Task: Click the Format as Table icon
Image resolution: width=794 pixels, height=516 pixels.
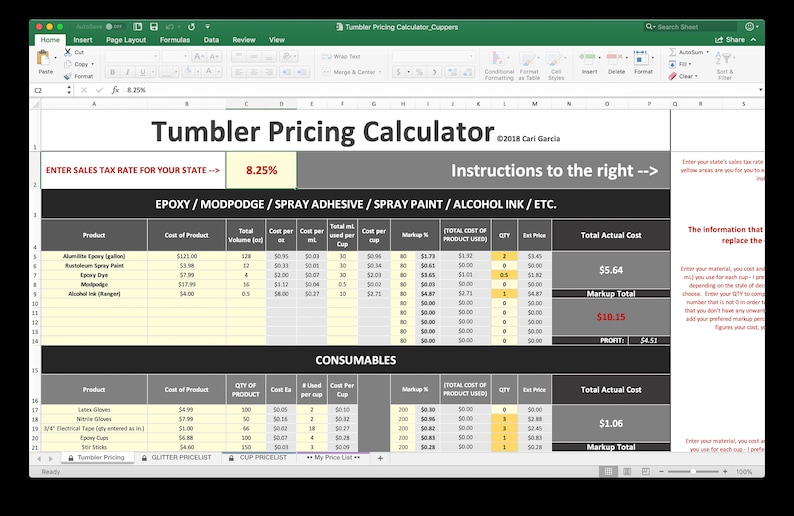Action: coord(528,59)
